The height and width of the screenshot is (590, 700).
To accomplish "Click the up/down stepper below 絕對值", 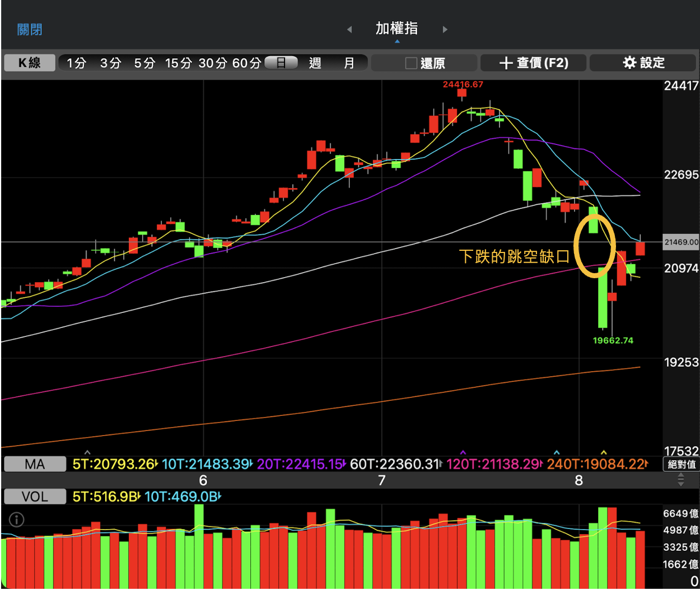I will coord(681,480).
